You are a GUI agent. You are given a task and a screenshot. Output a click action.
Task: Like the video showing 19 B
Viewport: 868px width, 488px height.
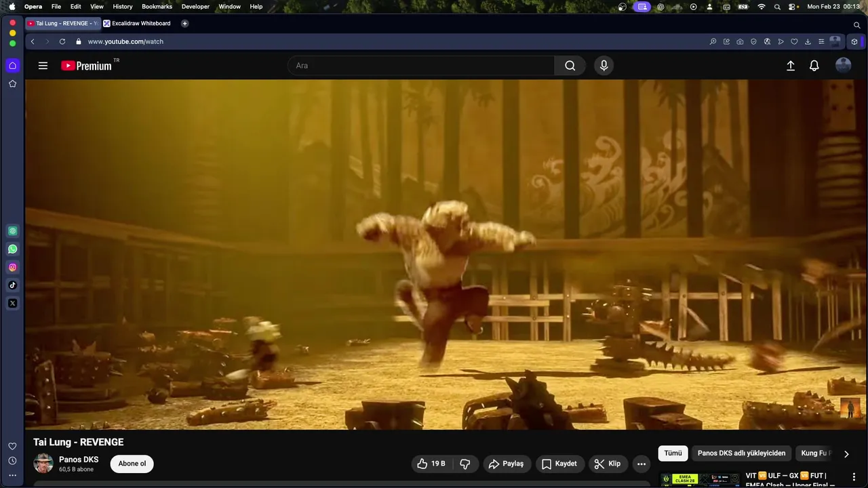pos(431,464)
